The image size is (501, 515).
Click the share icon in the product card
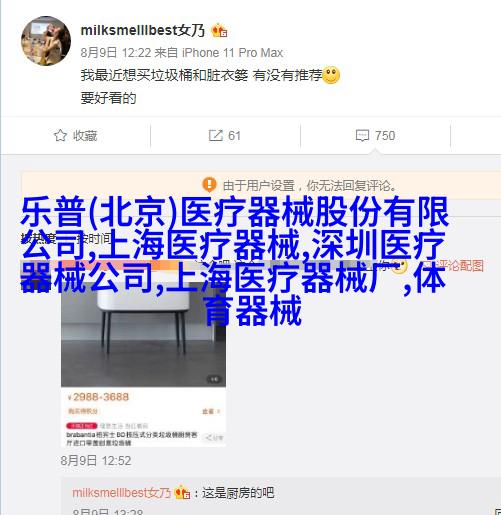point(214,437)
